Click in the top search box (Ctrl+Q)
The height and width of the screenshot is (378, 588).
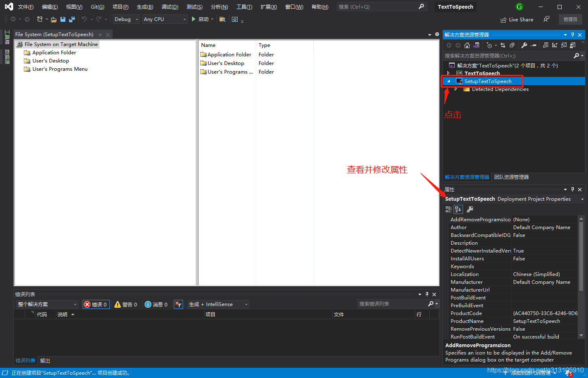(x=381, y=7)
